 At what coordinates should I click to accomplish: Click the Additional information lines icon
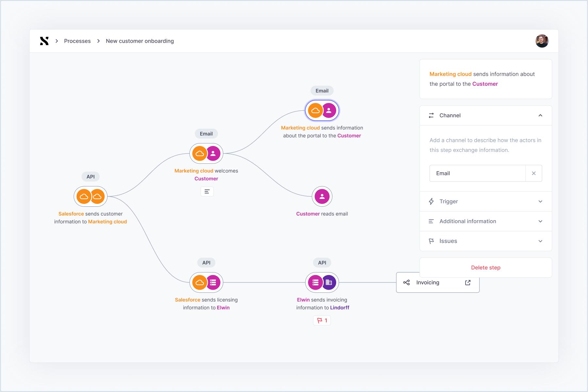tap(431, 221)
